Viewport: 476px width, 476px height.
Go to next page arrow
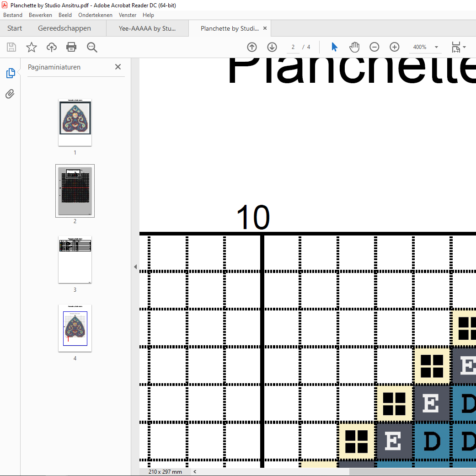coord(272,47)
